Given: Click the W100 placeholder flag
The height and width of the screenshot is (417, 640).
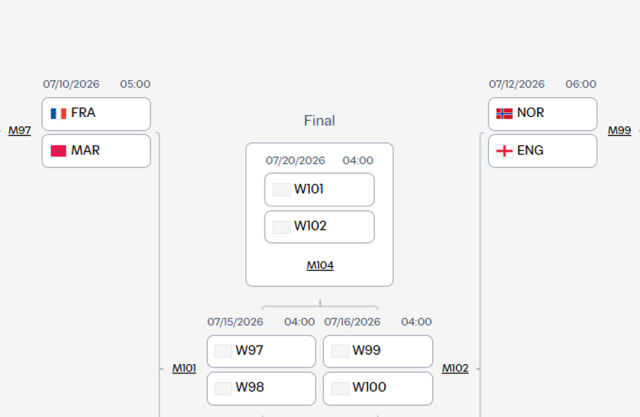Looking at the screenshot, I should [x=340, y=388].
